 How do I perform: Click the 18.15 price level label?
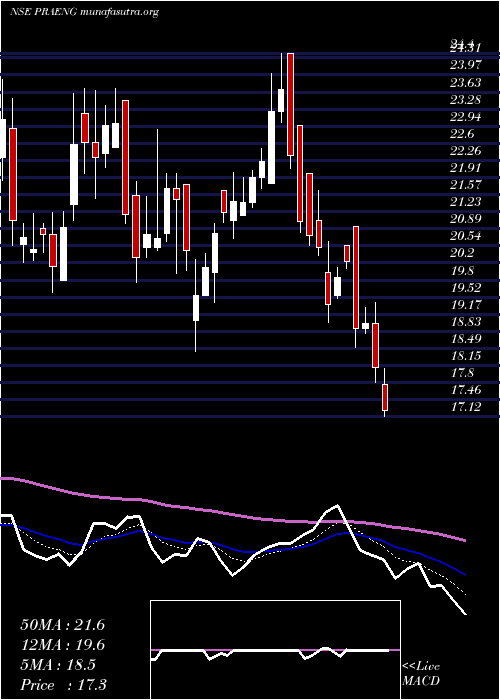[466, 356]
